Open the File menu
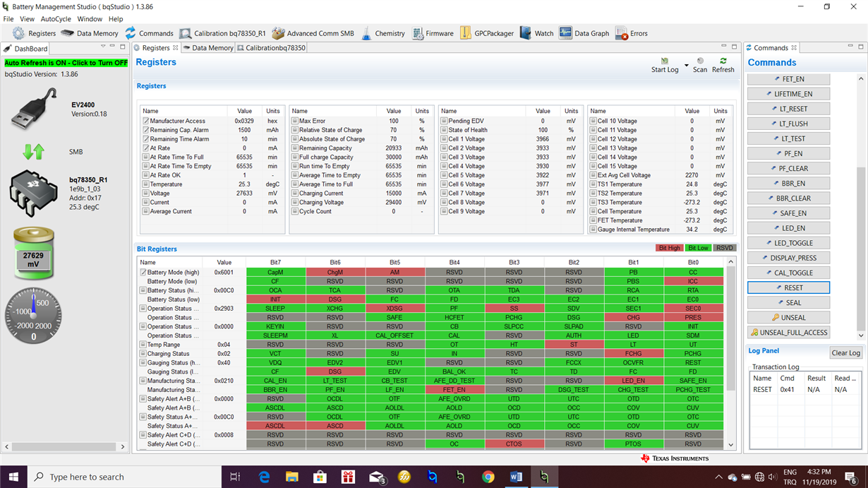Viewport: 868px width, 488px height. [8, 19]
